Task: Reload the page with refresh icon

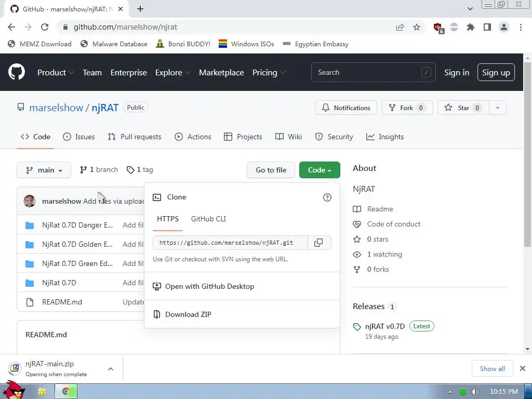Action: click(x=45, y=27)
